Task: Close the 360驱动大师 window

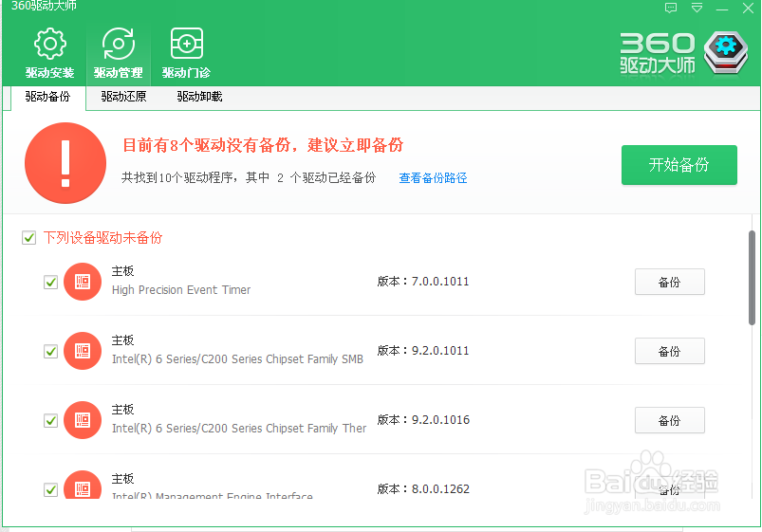Action: pyautogui.click(x=748, y=9)
